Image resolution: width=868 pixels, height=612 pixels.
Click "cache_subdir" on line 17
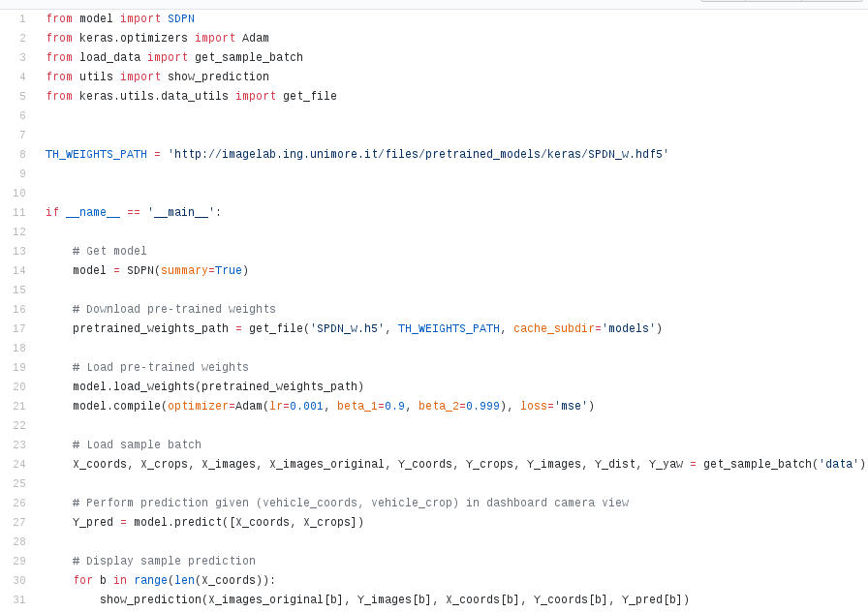click(x=554, y=328)
